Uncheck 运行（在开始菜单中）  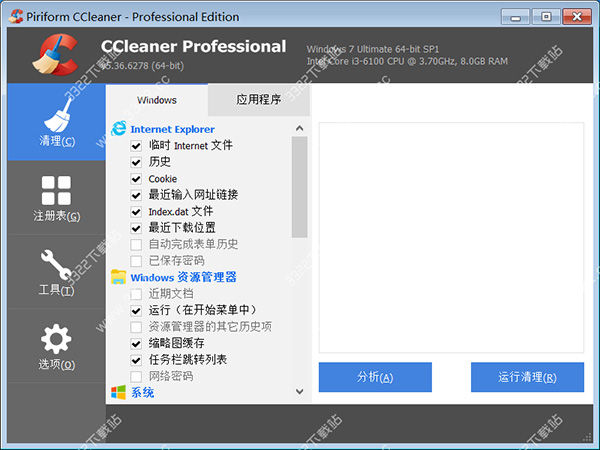(x=136, y=310)
